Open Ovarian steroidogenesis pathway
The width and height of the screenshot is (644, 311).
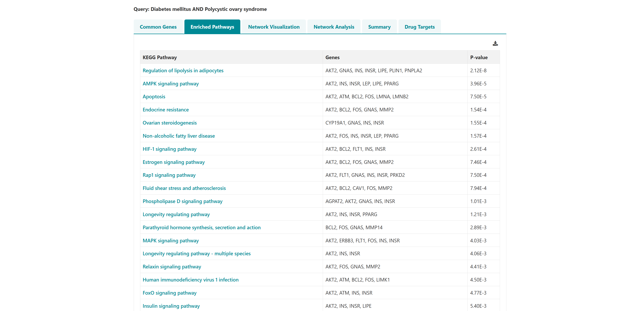(170, 123)
